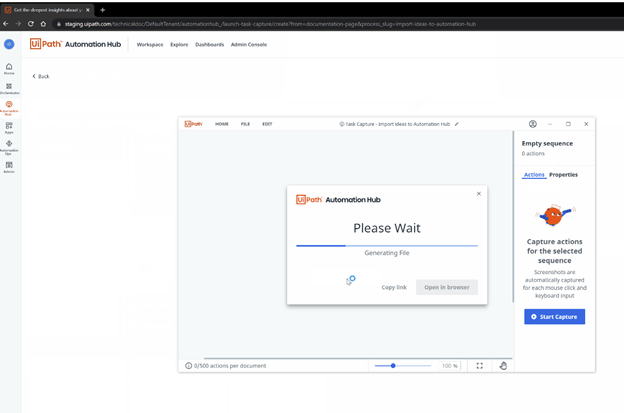Click the actions per document info icon
The image size is (624, 413).
(188, 366)
